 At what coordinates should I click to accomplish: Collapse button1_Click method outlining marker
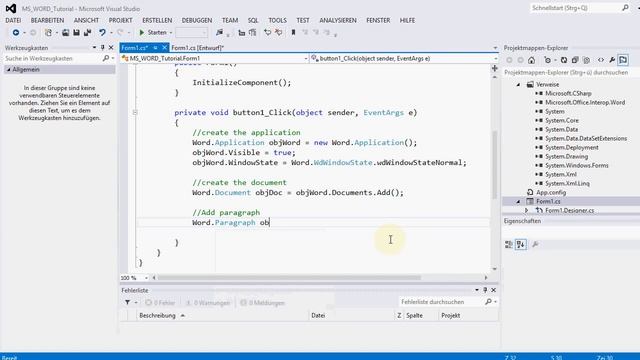[135, 112]
